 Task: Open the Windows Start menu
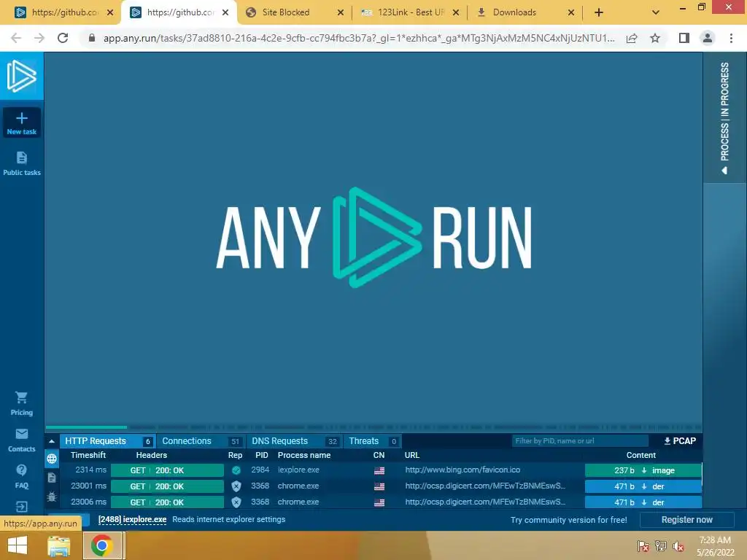point(18,545)
